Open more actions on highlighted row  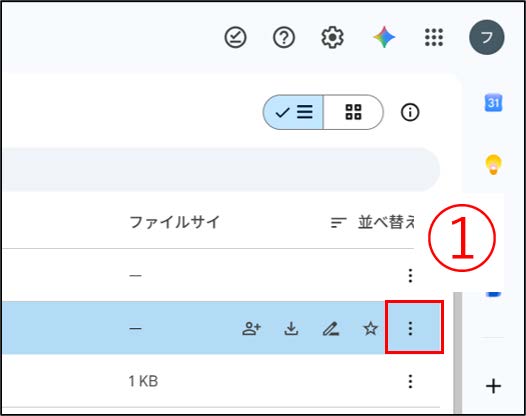[x=410, y=328]
